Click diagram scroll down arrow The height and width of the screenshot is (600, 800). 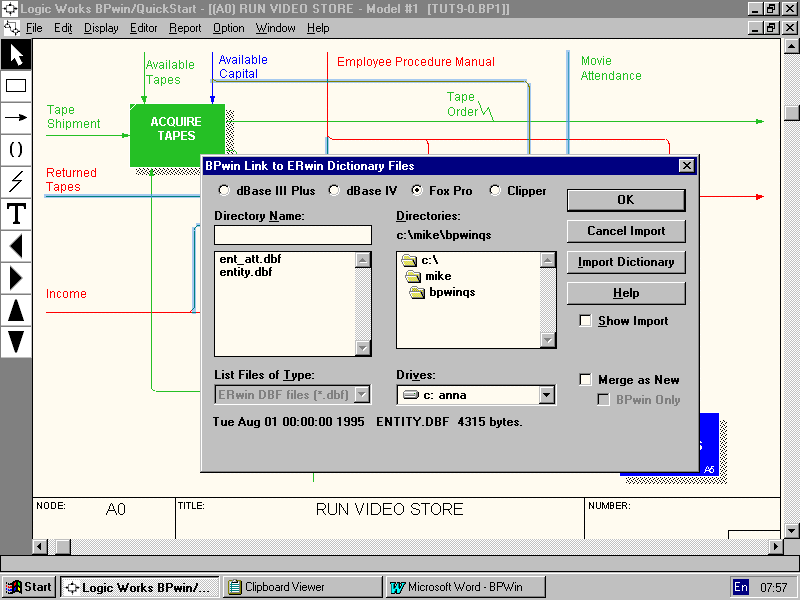point(791,531)
